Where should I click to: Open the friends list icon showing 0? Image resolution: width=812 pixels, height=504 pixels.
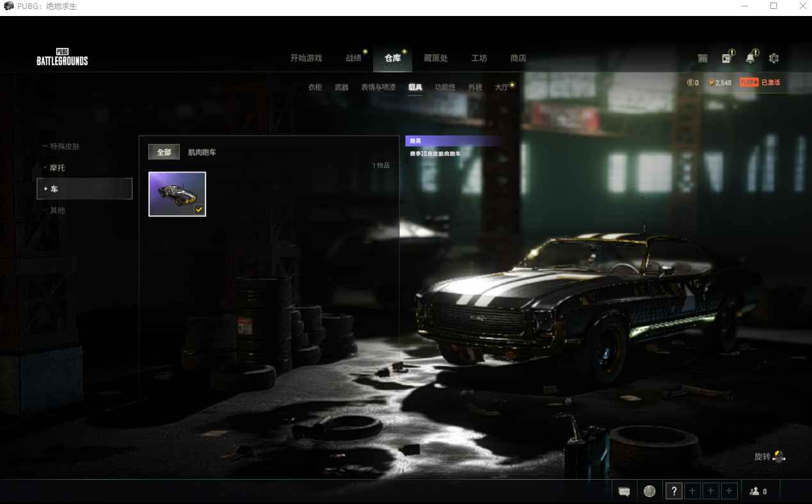(x=758, y=491)
